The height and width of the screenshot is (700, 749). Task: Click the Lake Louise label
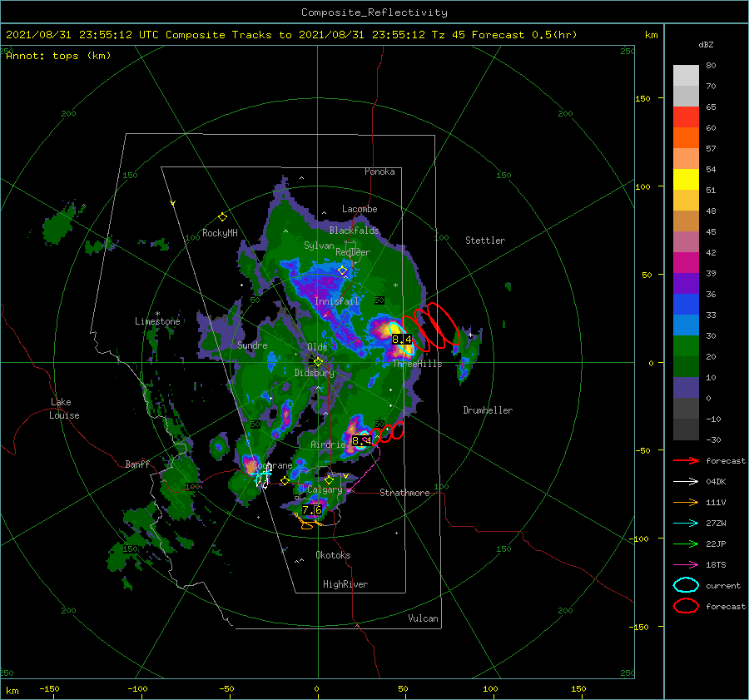(x=64, y=409)
